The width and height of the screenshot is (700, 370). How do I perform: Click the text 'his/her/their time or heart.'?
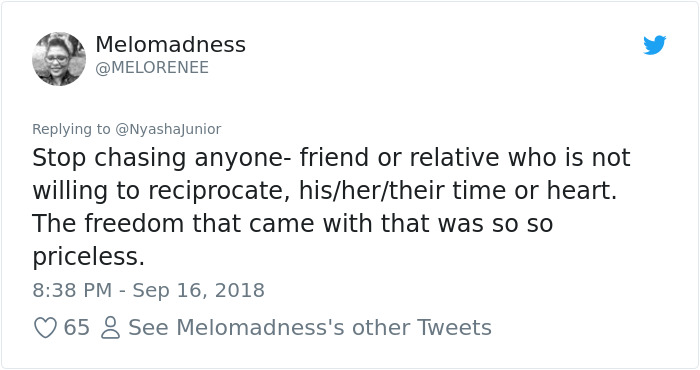click(458, 191)
